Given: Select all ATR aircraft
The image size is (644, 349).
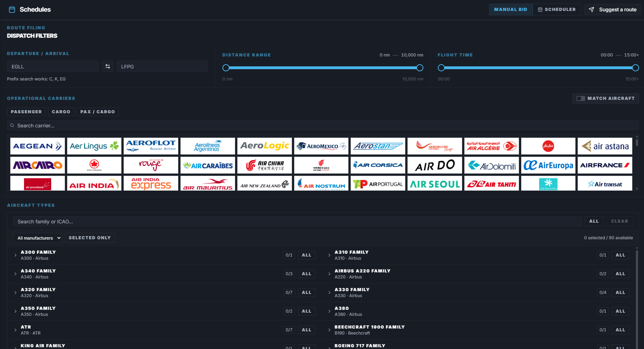Looking at the screenshot, I should pyautogui.click(x=306, y=330).
